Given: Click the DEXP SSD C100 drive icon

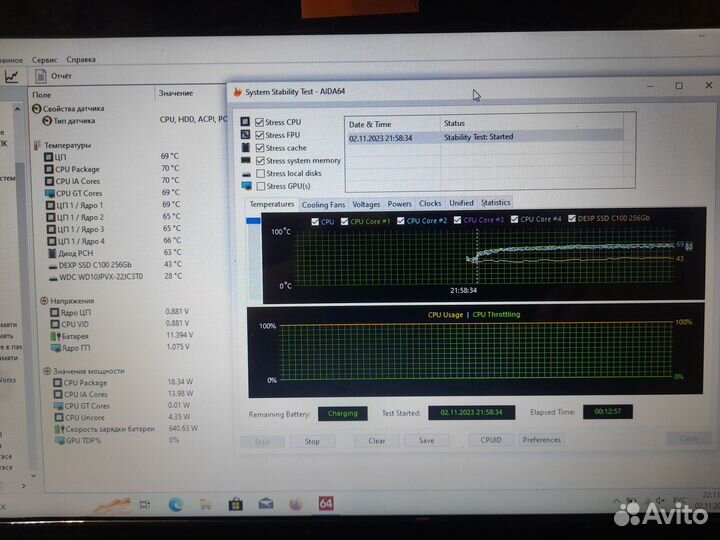Looking at the screenshot, I should (x=53, y=266).
